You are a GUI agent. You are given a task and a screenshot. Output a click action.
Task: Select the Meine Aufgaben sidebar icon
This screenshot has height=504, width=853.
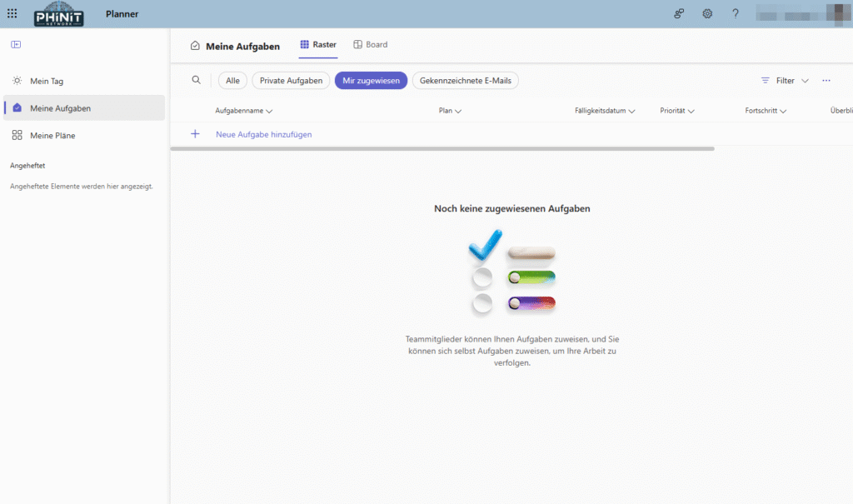pyautogui.click(x=16, y=107)
